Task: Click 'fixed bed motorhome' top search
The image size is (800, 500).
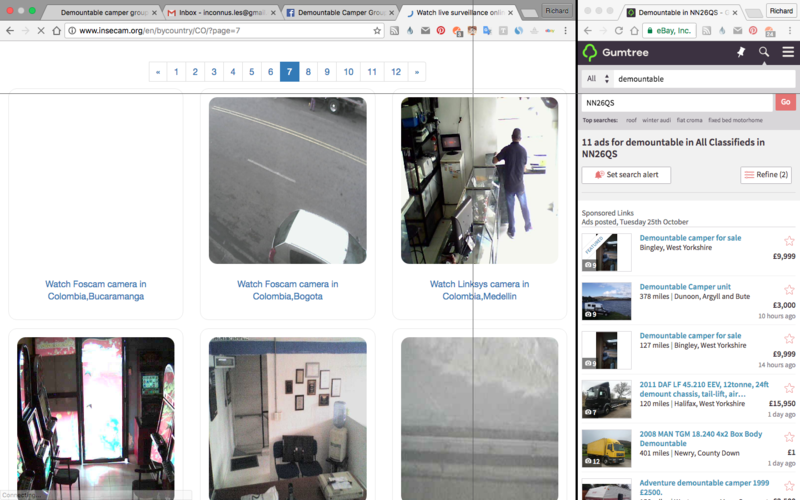Action: (735, 120)
